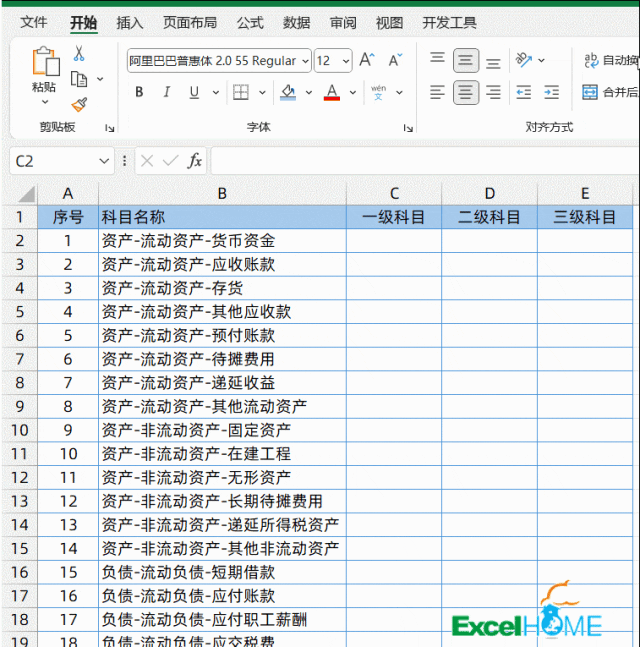Click the Insert Function fx icon
The height and width of the screenshot is (647, 640).
pyautogui.click(x=195, y=161)
